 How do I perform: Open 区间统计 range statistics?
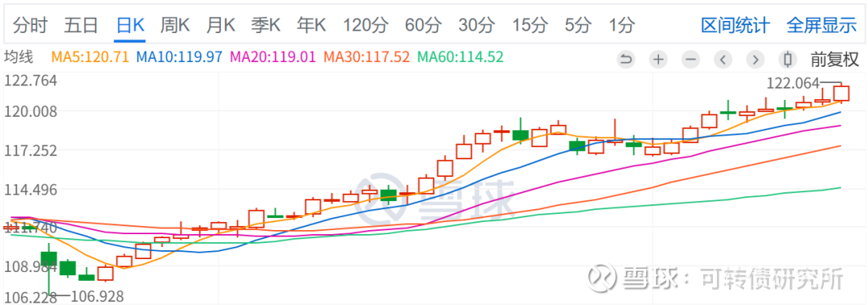coord(735,25)
